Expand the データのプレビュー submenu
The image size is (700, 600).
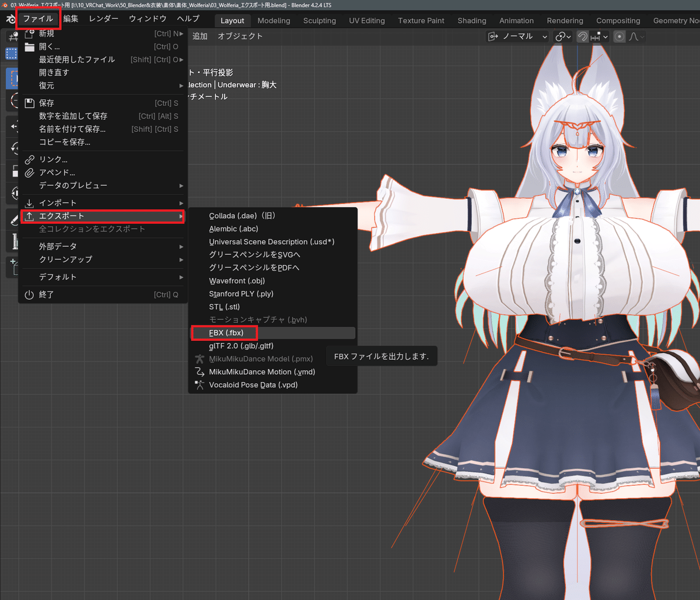click(x=103, y=185)
